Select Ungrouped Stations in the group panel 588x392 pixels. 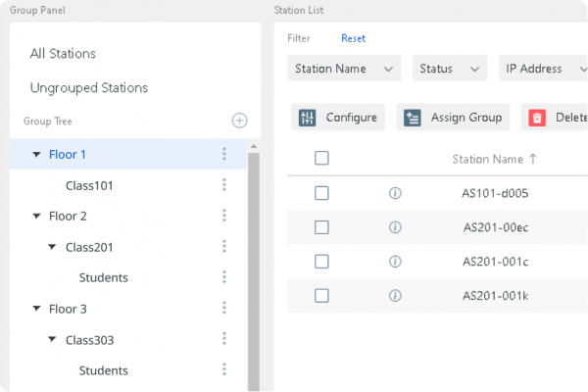(88, 87)
